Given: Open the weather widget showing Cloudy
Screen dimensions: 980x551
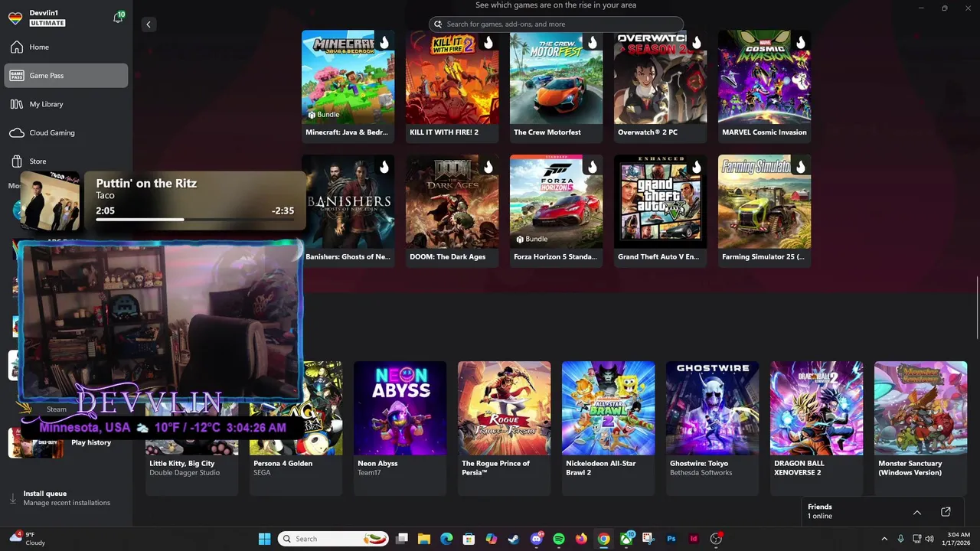Looking at the screenshot, I should (x=28, y=538).
